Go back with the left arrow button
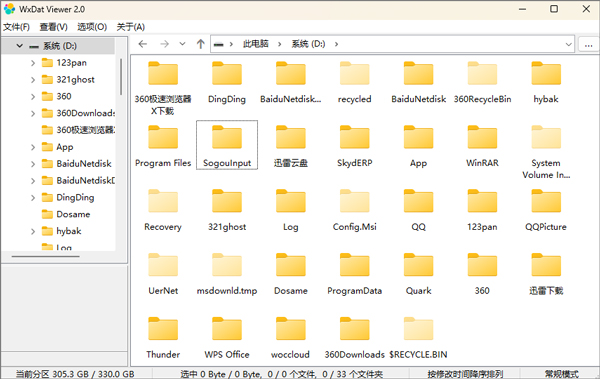The width and height of the screenshot is (600, 379). pyautogui.click(x=143, y=44)
